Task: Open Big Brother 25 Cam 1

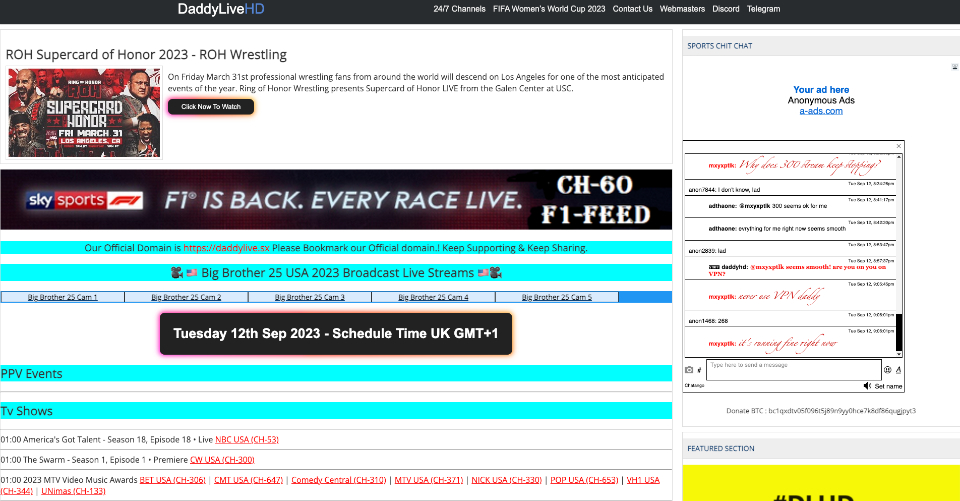Action: [62, 297]
